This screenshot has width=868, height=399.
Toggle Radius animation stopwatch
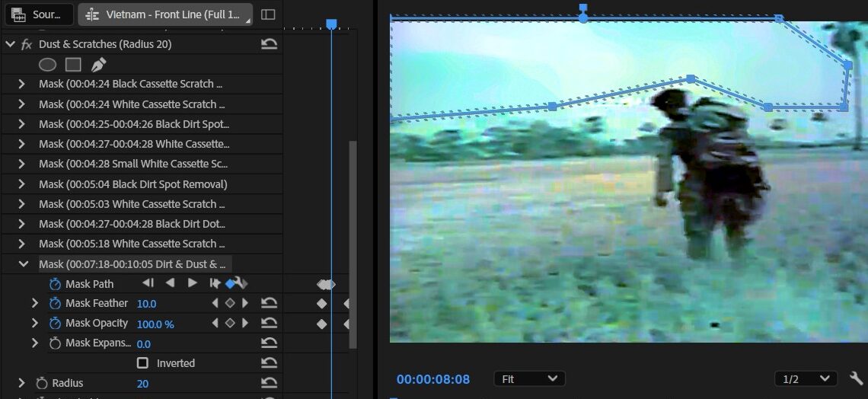click(42, 383)
